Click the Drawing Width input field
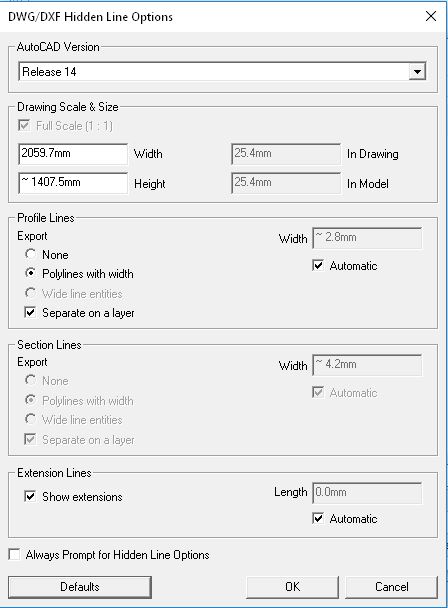Viewport: 448px width, 608px height. [73, 154]
